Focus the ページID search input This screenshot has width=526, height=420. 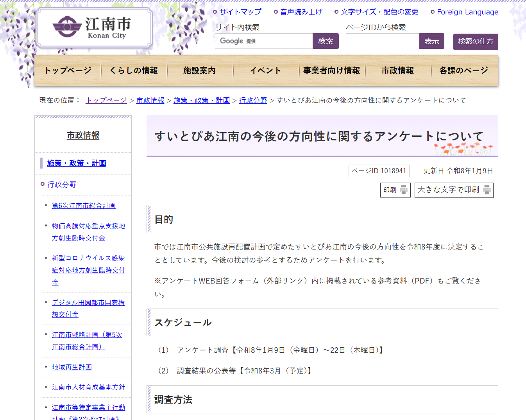point(382,41)
